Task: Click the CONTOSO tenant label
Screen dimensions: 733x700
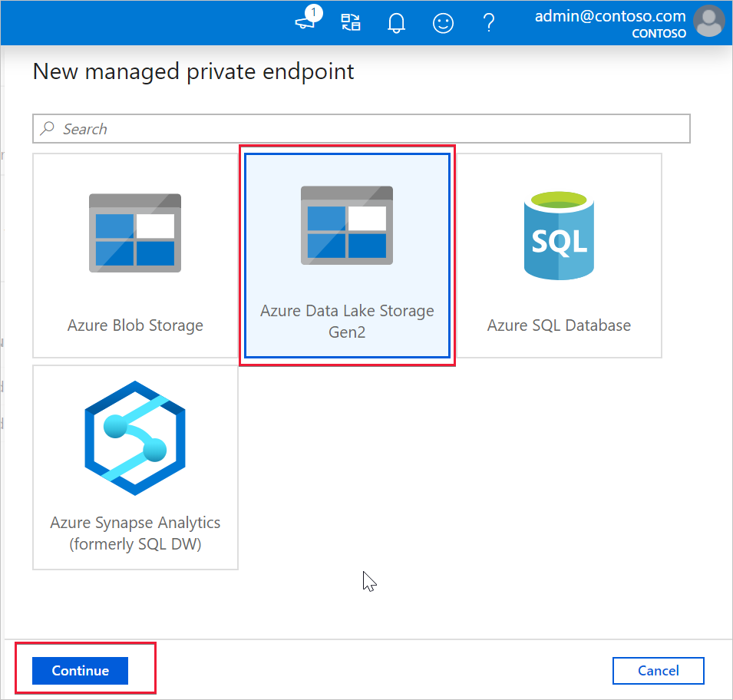Action: pos(659,34)
